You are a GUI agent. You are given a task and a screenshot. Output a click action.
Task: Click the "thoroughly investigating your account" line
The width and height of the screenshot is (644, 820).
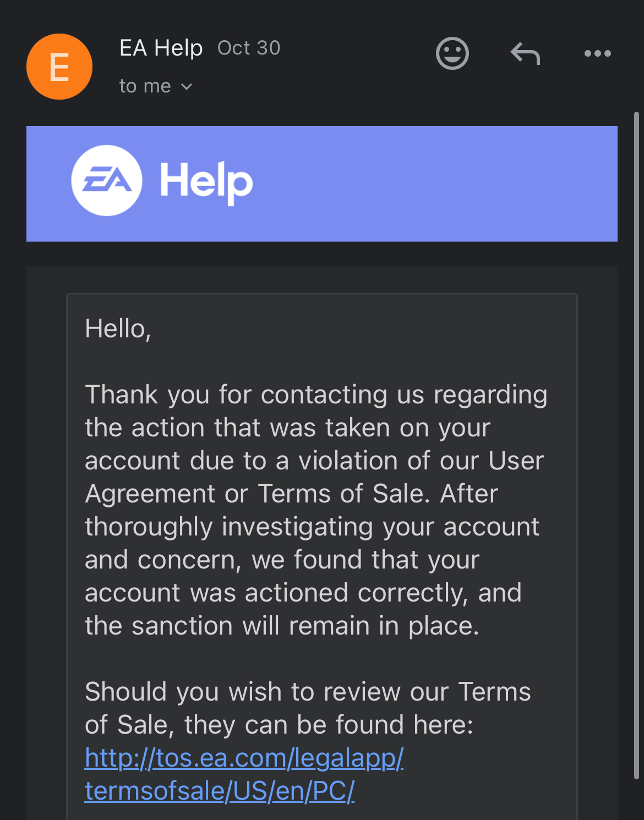point(312,527)
